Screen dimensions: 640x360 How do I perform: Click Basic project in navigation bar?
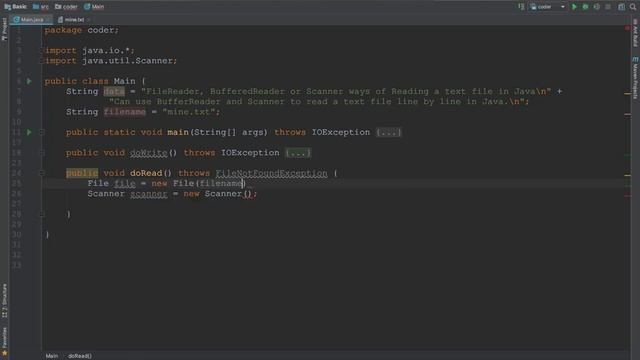pyautogui.click(x=16, y=7)
